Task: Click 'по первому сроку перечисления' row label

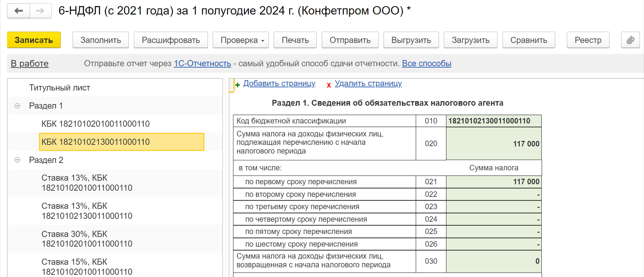Action: coord(301,182)
